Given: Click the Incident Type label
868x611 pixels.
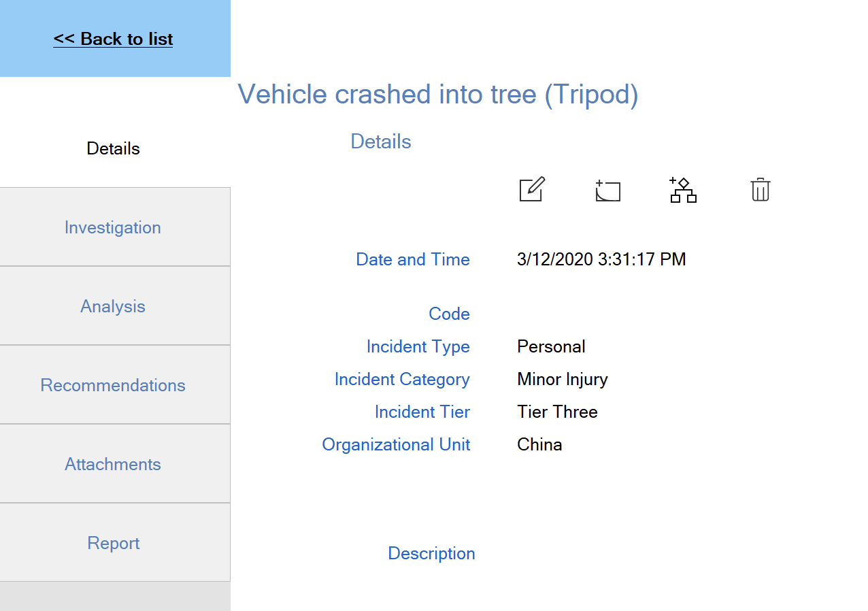Looking at the screenshot, I should [418, 346].
